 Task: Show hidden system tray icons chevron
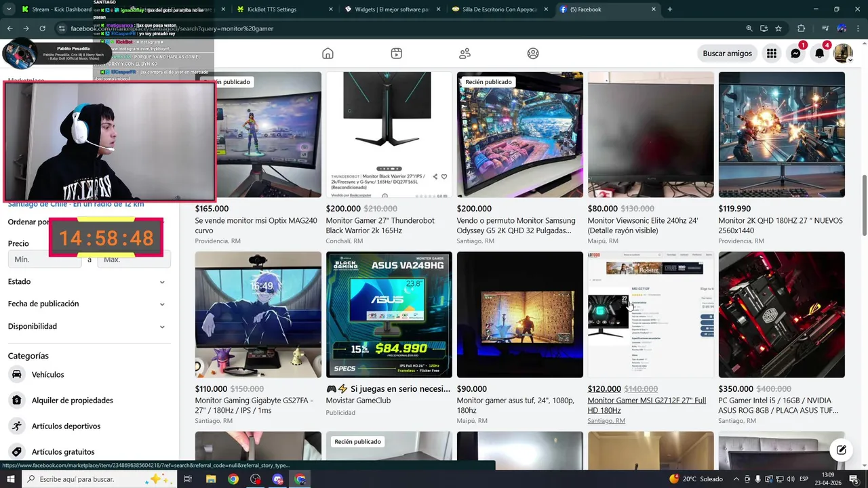point(736,479)
